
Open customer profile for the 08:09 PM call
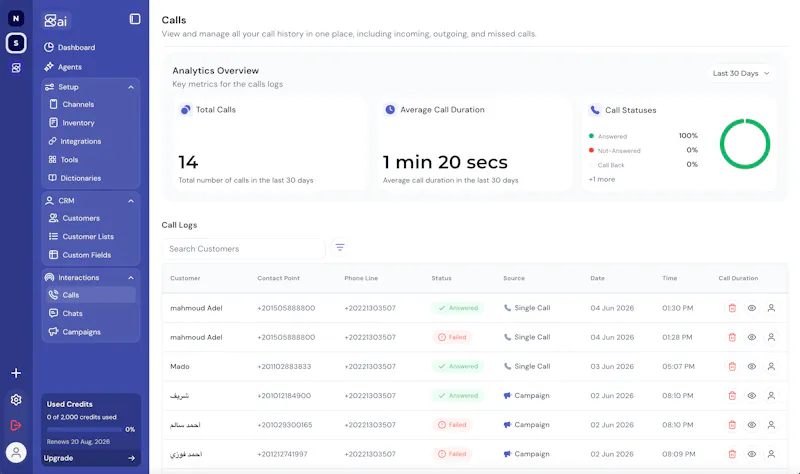tap(771, 454)
